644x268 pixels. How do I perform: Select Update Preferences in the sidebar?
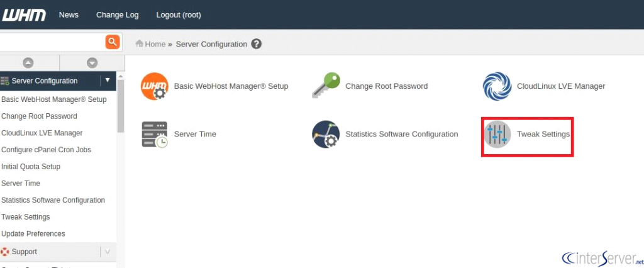click(33, 233)
